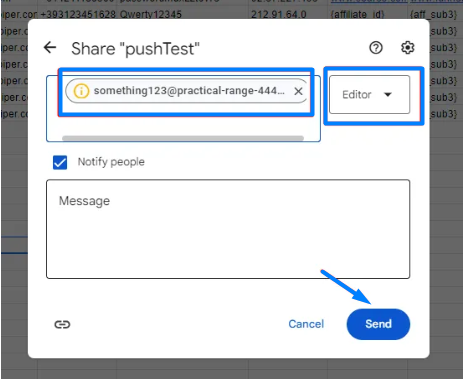Select the 212.91.64.0 cell behind the dialog
The image size is (464, 381).
[279, 14]
